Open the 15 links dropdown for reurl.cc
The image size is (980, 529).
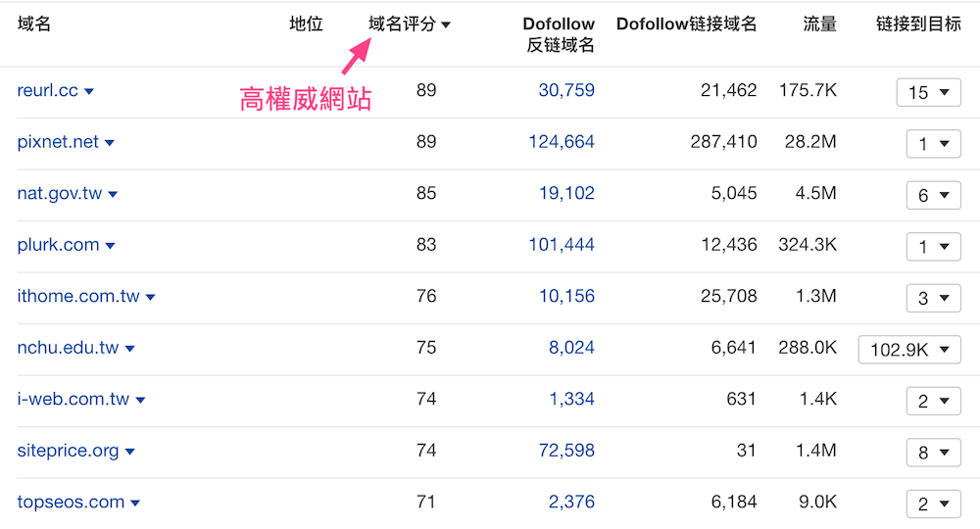[x=928, y=92]
